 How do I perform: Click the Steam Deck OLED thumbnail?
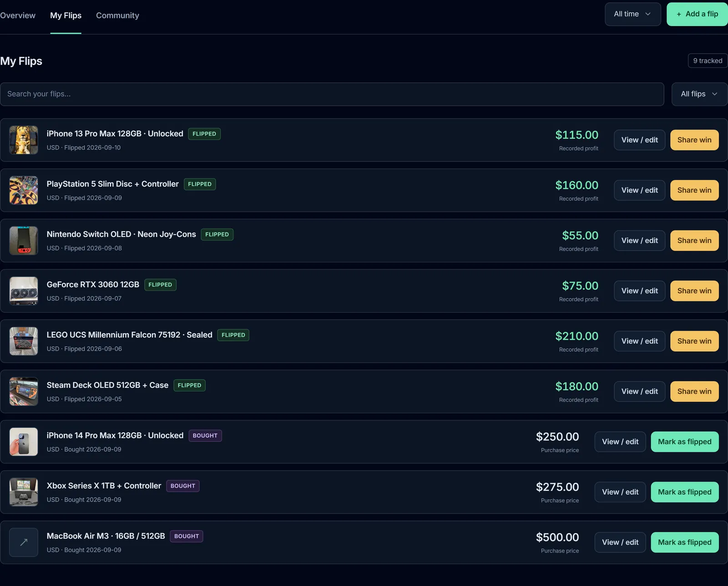[x=24, y=391]
